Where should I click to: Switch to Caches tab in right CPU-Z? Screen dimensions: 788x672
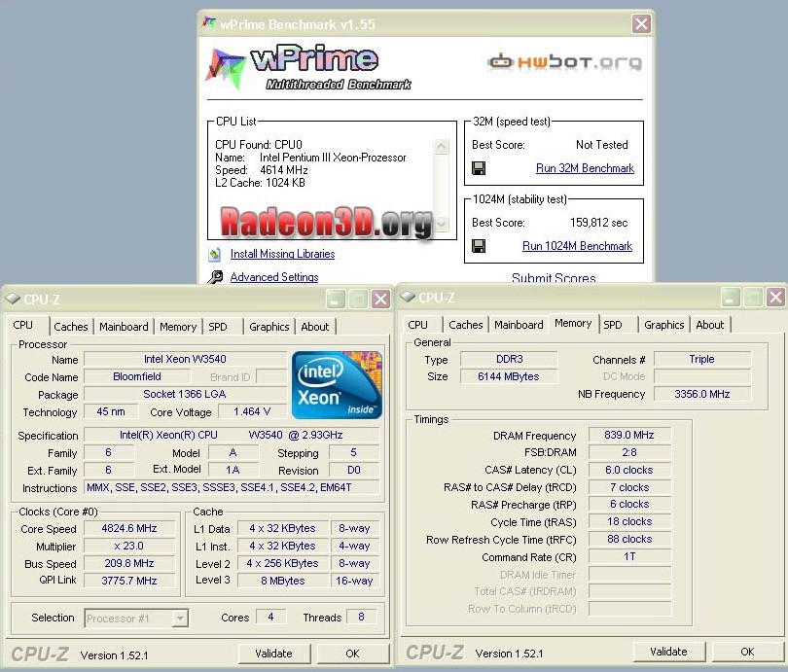[466, 325]
